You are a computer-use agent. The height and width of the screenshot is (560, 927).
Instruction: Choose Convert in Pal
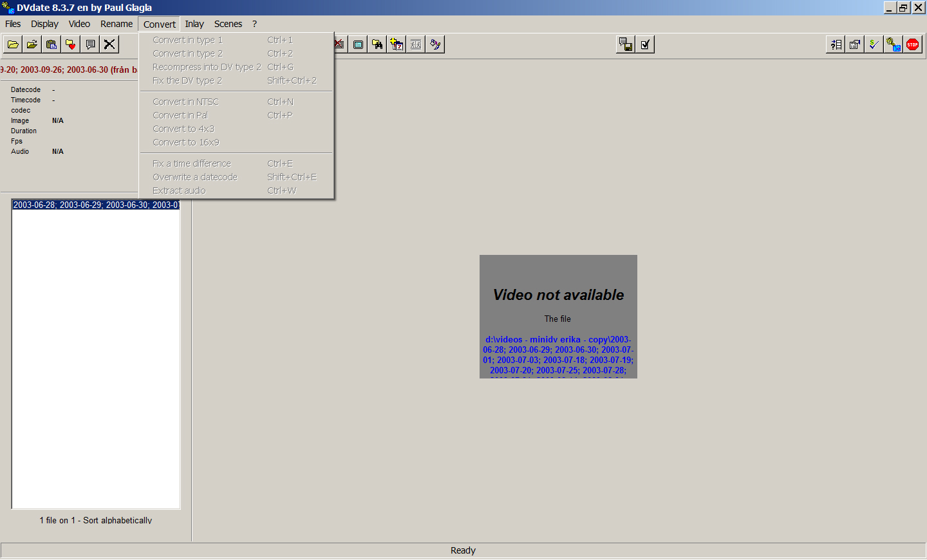[x=236, y=115]
